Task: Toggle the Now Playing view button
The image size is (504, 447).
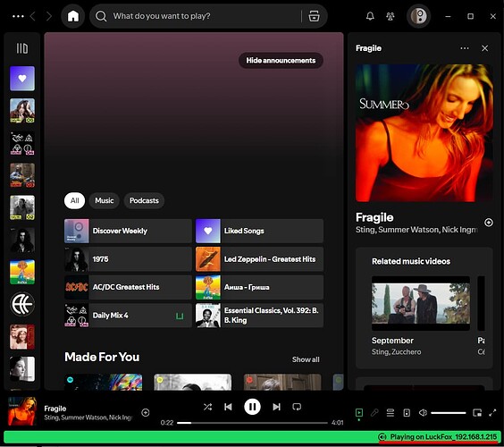Action: point(359,412)
